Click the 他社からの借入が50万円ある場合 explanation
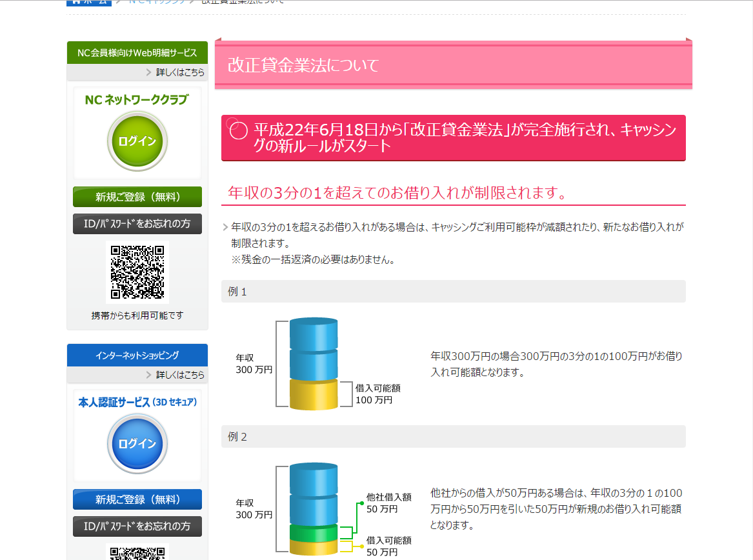 556,509
